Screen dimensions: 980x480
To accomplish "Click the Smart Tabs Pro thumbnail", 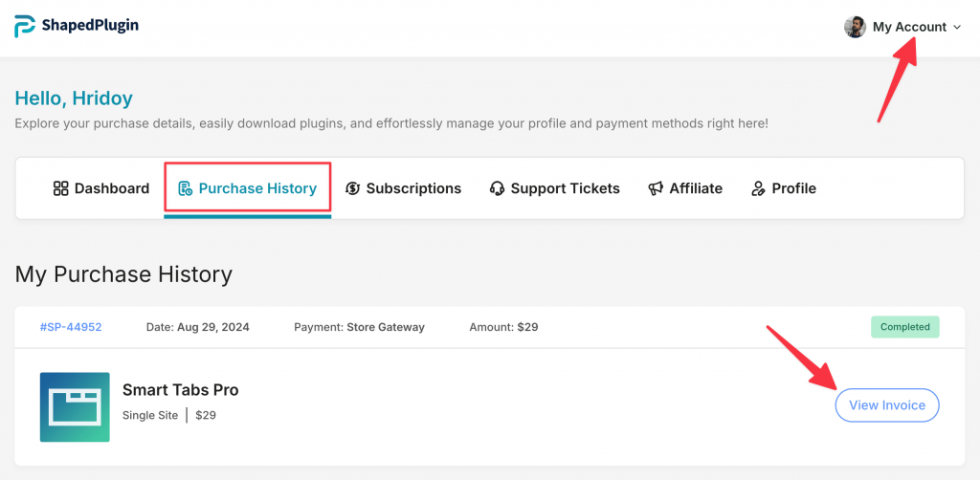I will tap(75, 407).
